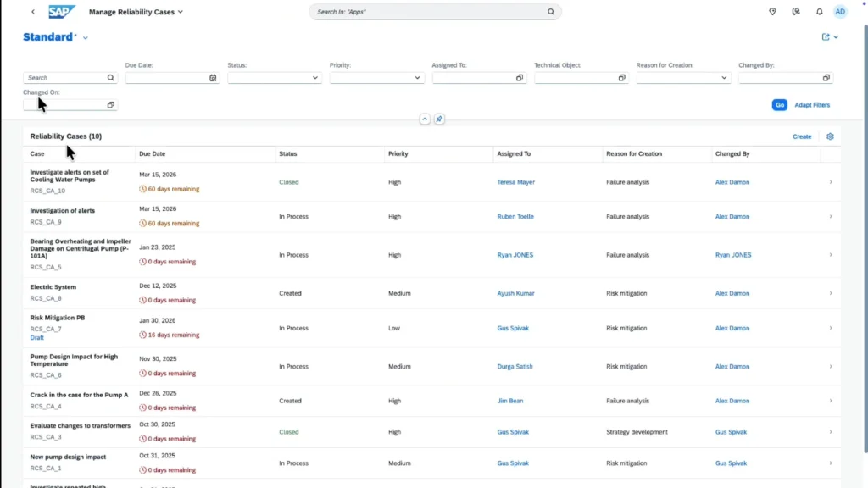The height and width of the screenshot is (488, 868).
Task: Click the Case column header
Action: (x=37, y=154)
